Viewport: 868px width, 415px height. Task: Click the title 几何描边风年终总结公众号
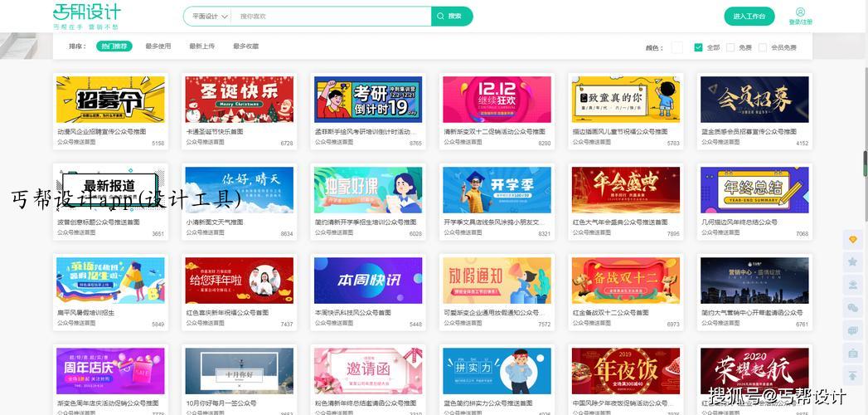coord(739,222)
